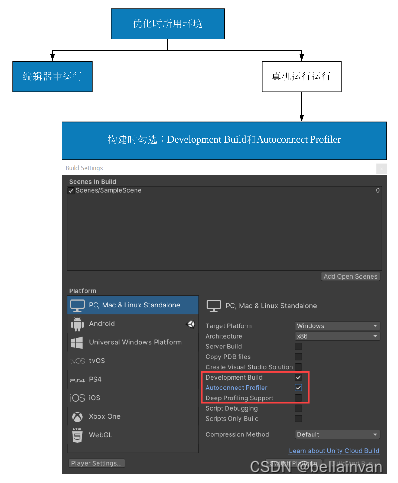Select the PC, Mac & Linux Standalone monitor icon in the platform list
This screenshot has width=398, height=483.
(x=77, y=305)
